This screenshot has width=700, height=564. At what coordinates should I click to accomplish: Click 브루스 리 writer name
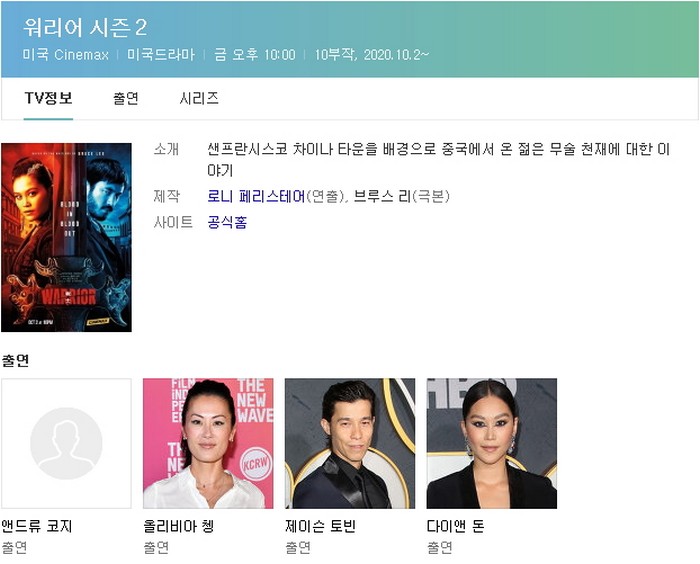[382, 196]
